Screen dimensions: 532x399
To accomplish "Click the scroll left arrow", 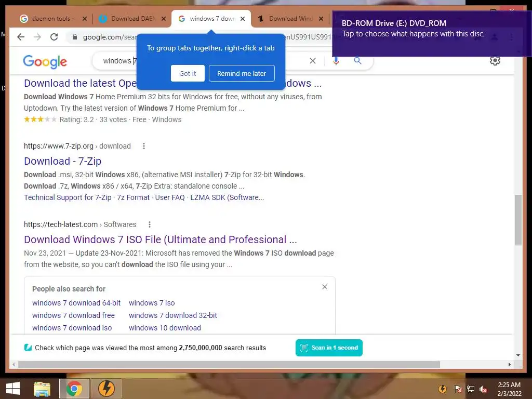I will [x=14, y=364].
